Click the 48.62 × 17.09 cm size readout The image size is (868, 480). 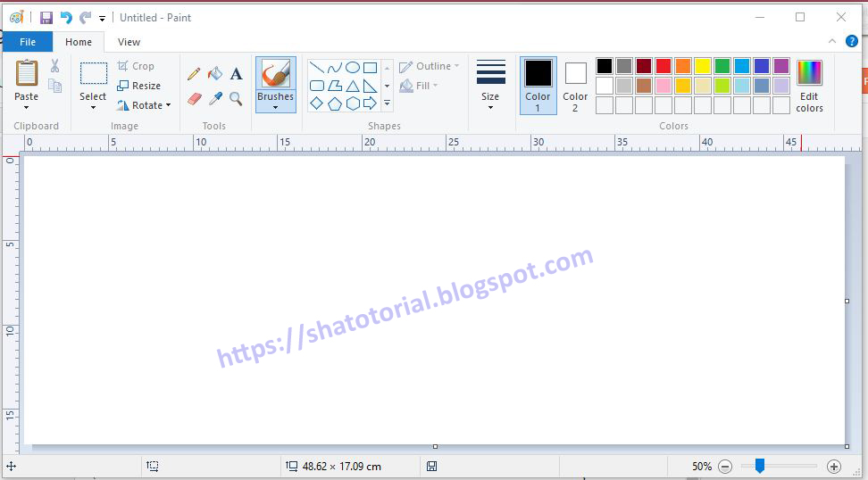click(x=341, y=467)
